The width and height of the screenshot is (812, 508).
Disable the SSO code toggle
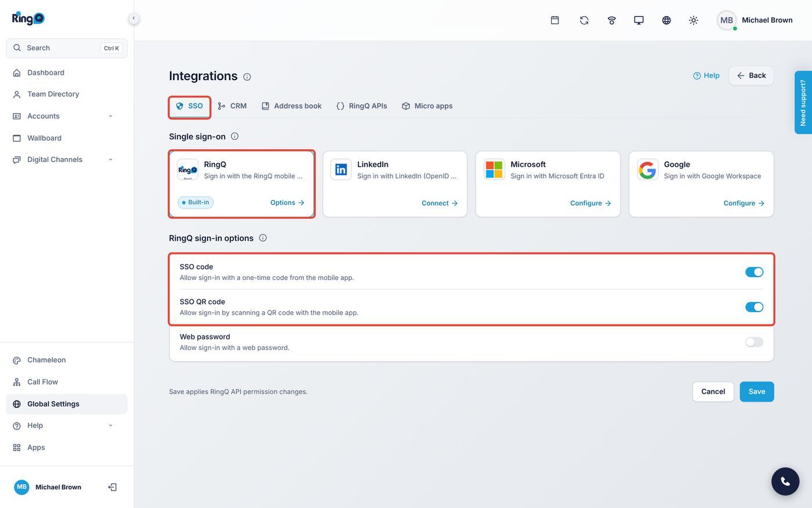[754, 272]
